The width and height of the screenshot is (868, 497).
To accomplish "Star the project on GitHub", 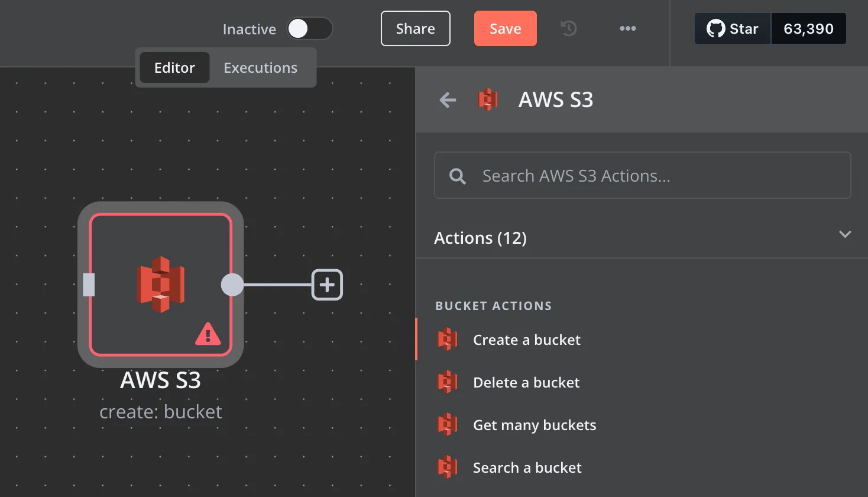I will pyautogui.click(x=733, y=28).
